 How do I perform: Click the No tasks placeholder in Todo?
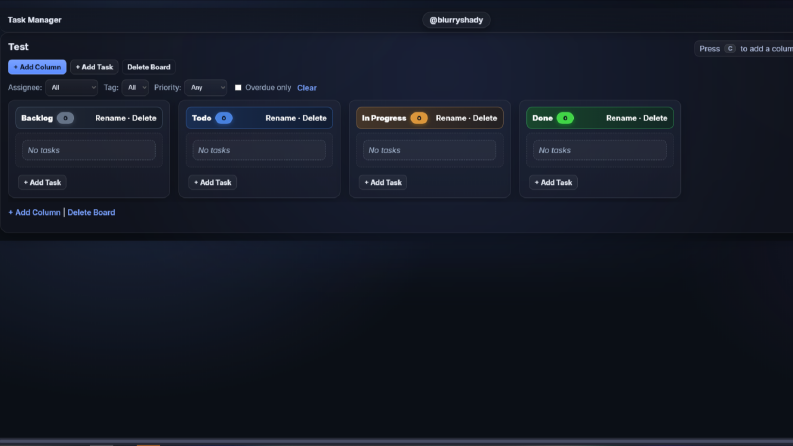pos(259,150)
